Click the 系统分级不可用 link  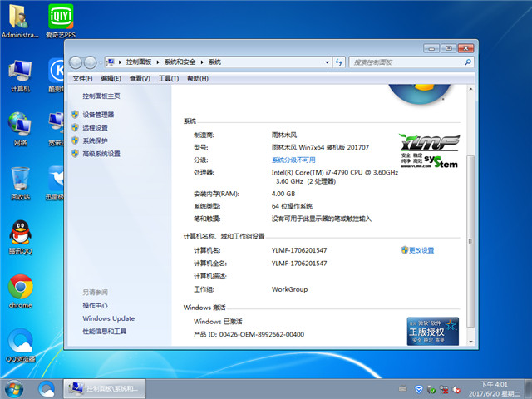tap(293, 160)
